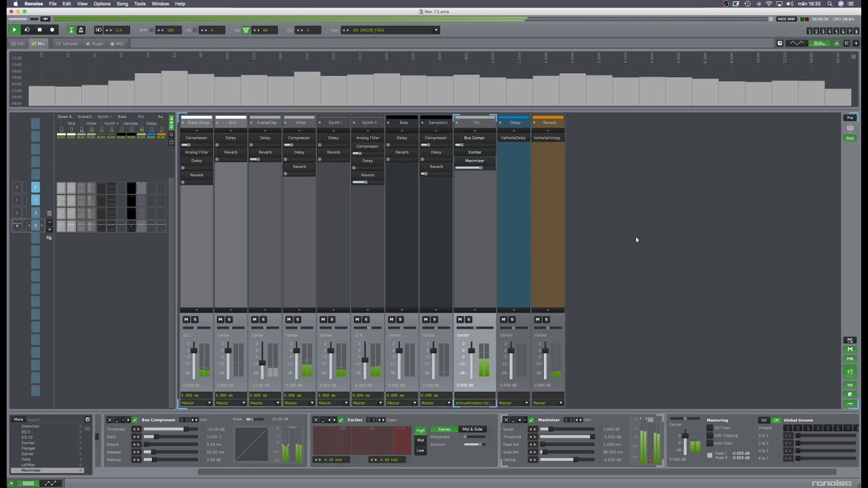The width and height of the screenshot is (868, 488).
Task: Open the More device list button
Action: pyautogui.click(x=18, y=420)
